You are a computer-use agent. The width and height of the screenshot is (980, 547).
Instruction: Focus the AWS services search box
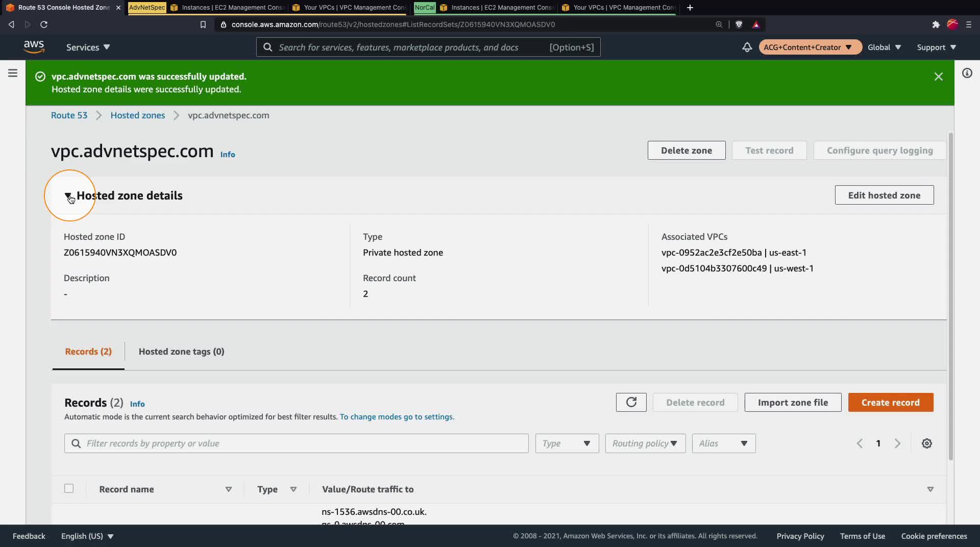[428, 47]
